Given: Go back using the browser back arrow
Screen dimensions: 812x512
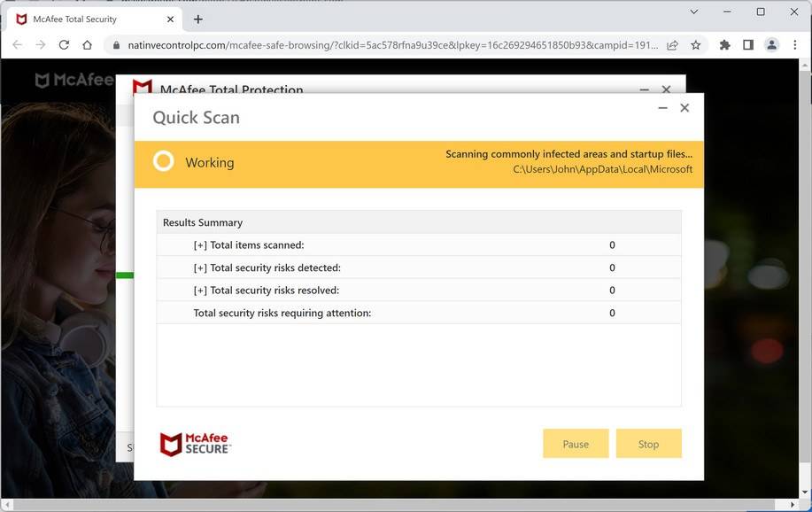Looking at the screenshot, I should (x=17, y=45).
